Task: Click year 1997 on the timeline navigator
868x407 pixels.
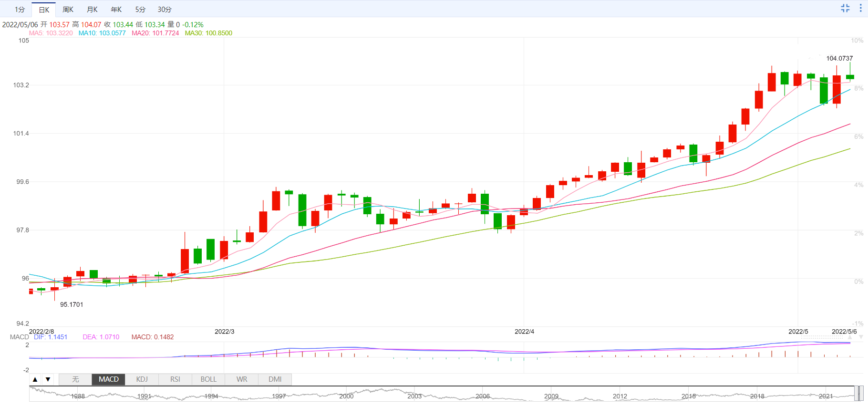Action: pos(279,396)
